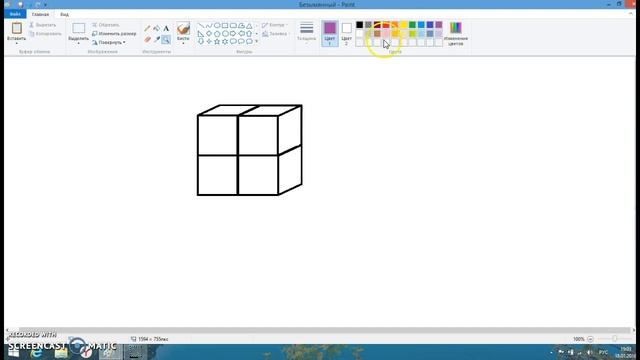Screen dimensions: 640x360
Task: Click Копировать copy button
Action: [45, 34]
